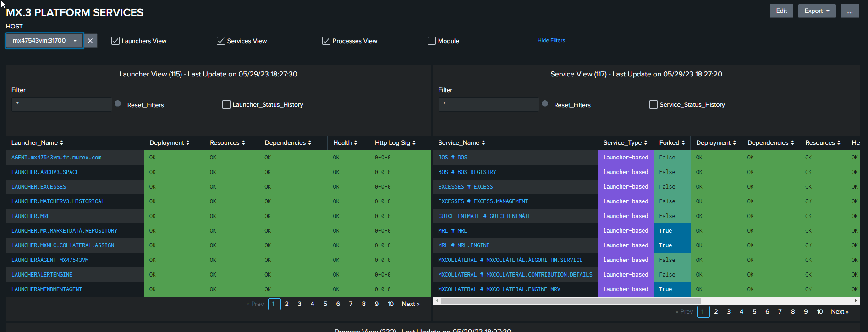Sort Service View by Dependencies column
The image size is (868, 332).
point(771,142)
